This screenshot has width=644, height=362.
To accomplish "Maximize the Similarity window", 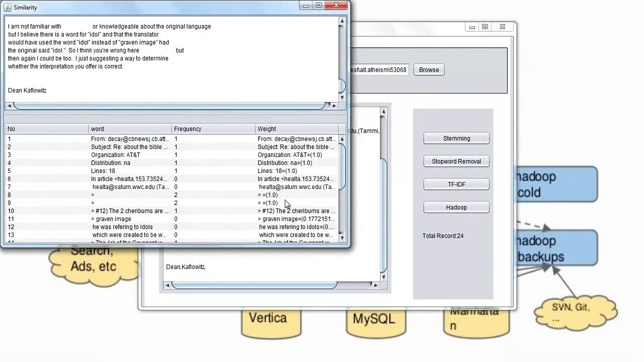I will [318, 6].
